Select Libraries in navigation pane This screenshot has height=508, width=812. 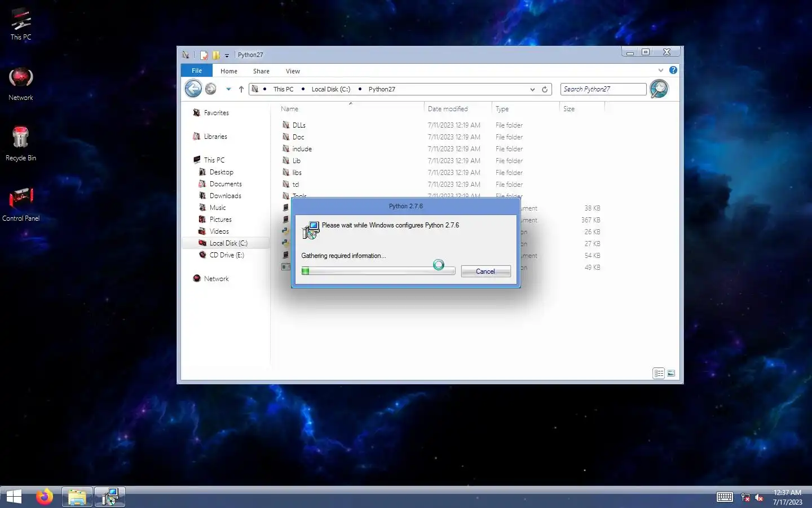click(215, 137)
